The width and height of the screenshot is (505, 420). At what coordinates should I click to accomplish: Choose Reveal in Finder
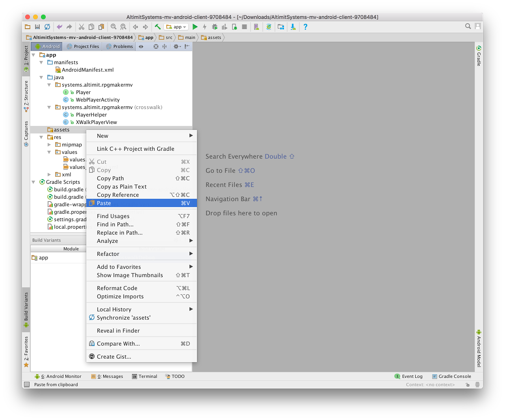click(141, 331)
